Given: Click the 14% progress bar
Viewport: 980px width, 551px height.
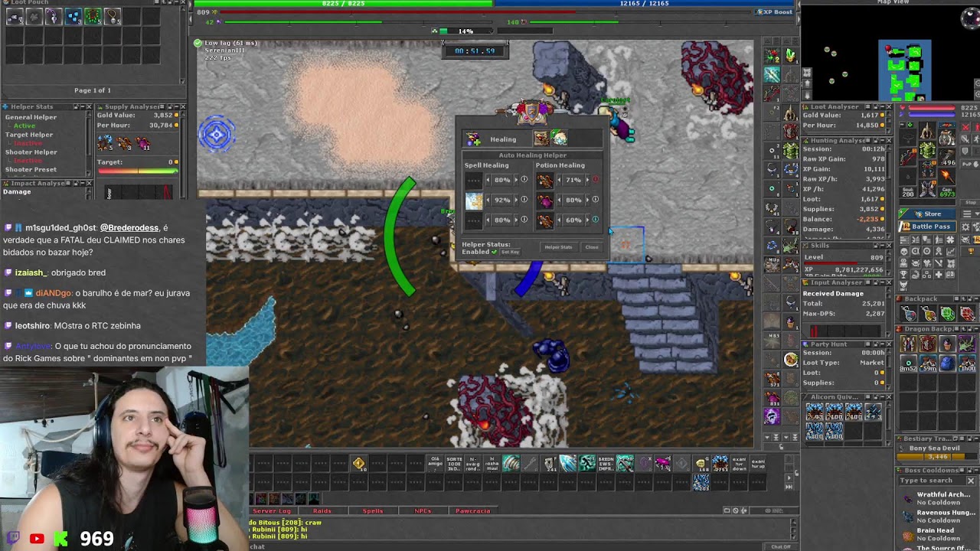Looking at the screenshot, I should tap(465, 31).
